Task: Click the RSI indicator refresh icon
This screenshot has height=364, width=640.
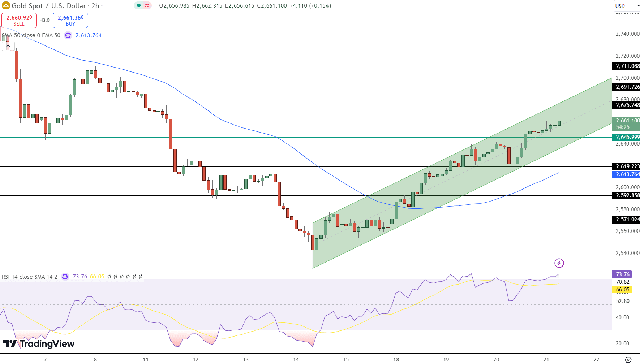Action: [x=65, y=277]
